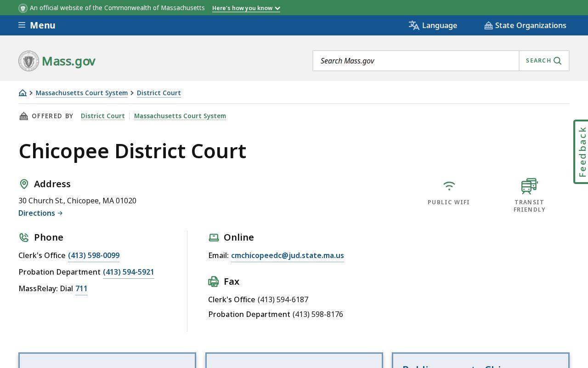Open Massachusetts Court System link under Offered By
588x368 pixels.
180,116
